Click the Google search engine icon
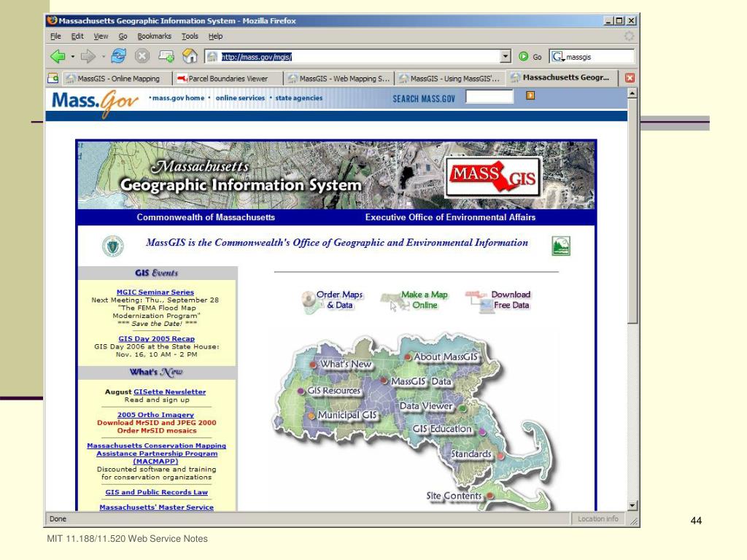The width and height of the screenshot is (747, 560). [557, 57]
